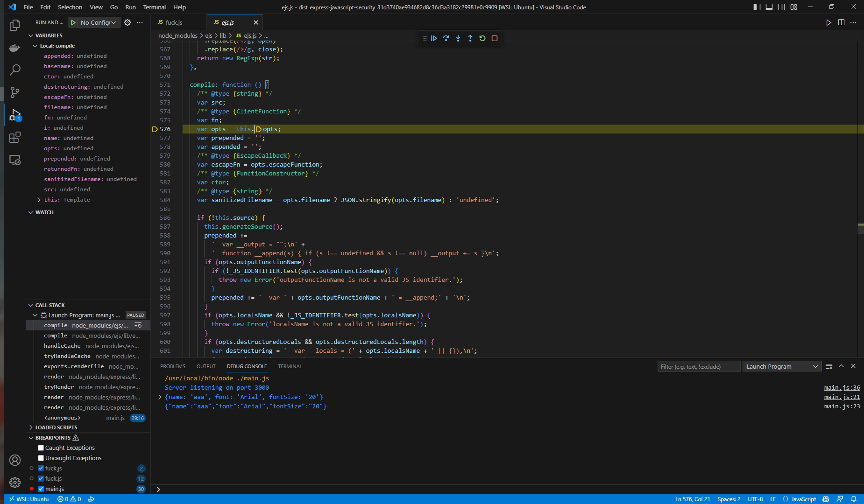Image resolution: width=864 pixels, height=504 pixels.
Task: Click the debug Step Over button
Action: (446, 38)
